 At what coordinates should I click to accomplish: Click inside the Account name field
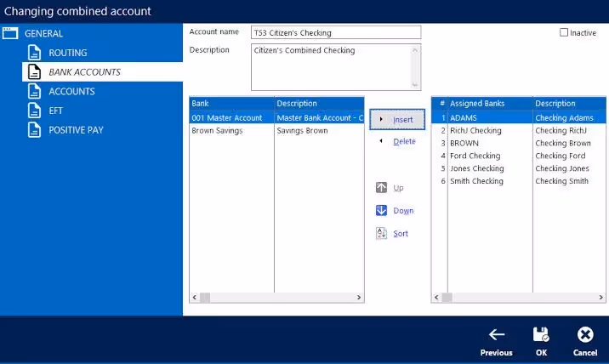point(336,32)
